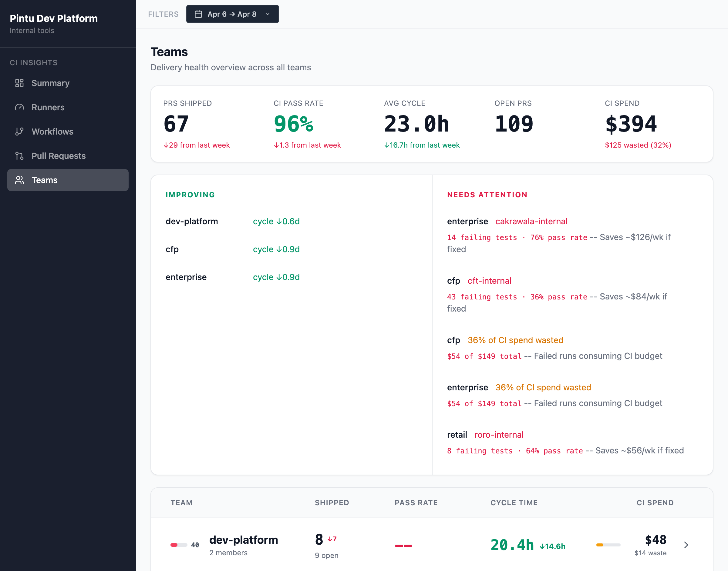This screenshot has width=728, height=571.
Task: Click the Workflows branch icon
Action: click(x=19, y=131)
